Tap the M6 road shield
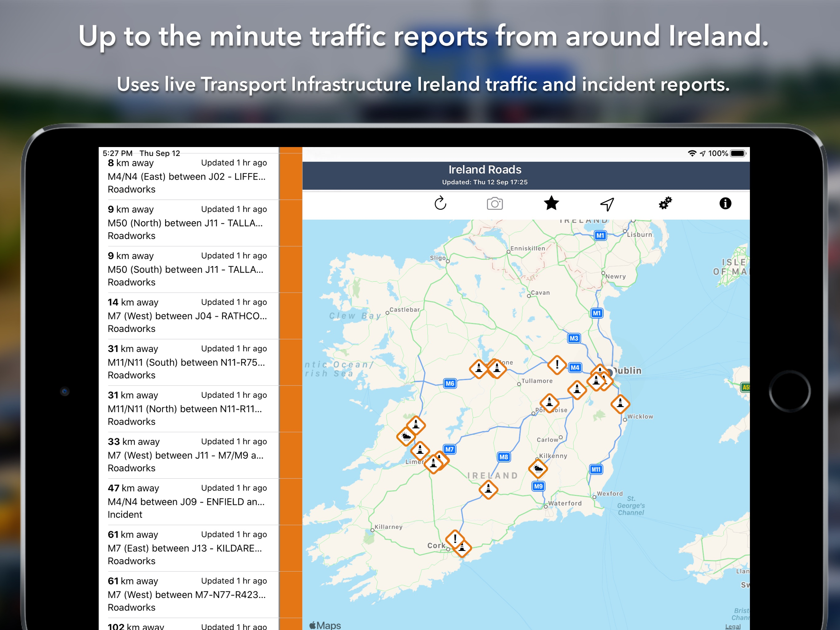This screenshot has height=630, width=840. coord(450,383)
